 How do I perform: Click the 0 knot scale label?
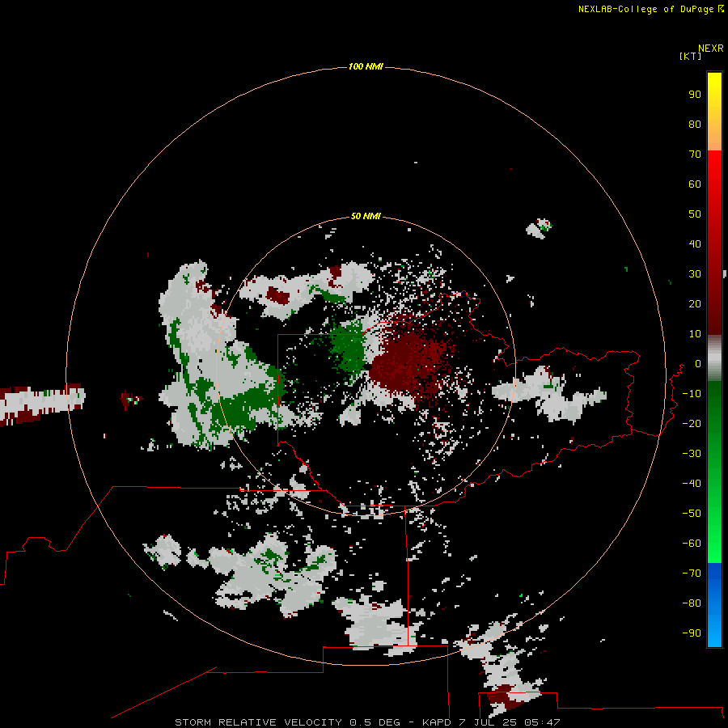(698, 364)
